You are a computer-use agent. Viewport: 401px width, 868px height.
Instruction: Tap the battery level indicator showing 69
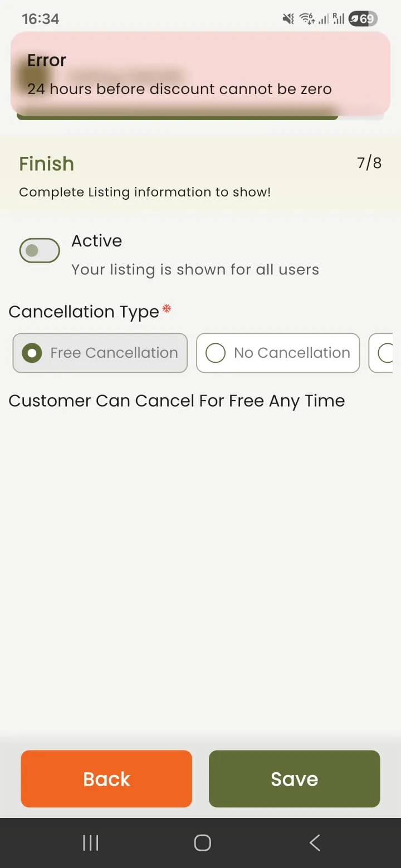click(363, 19)
